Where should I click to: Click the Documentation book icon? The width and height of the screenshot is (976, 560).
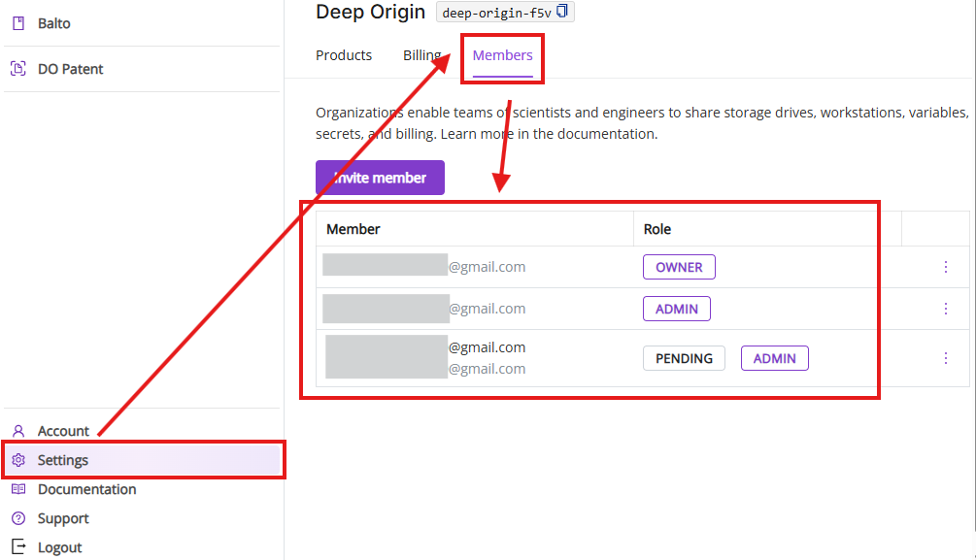pos(18,489)
